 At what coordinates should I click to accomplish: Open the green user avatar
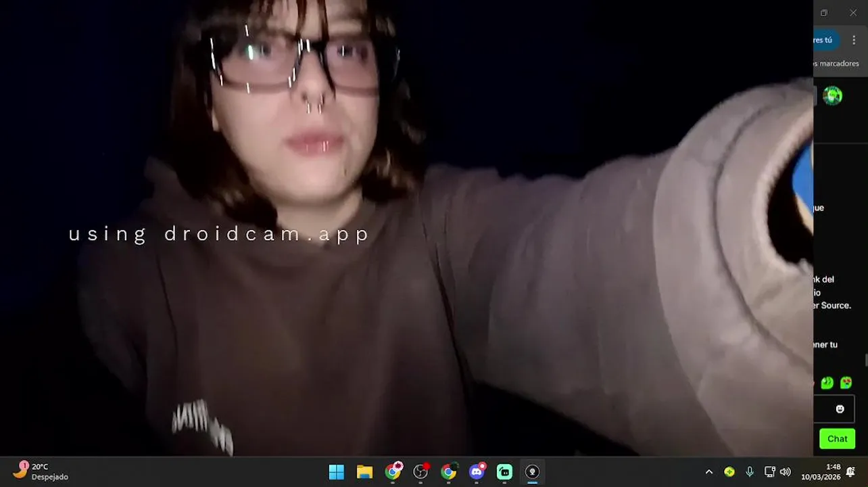point(832,95)
